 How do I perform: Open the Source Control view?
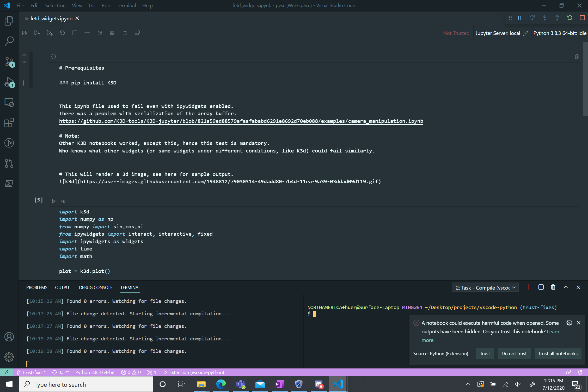tap(9, 62)
